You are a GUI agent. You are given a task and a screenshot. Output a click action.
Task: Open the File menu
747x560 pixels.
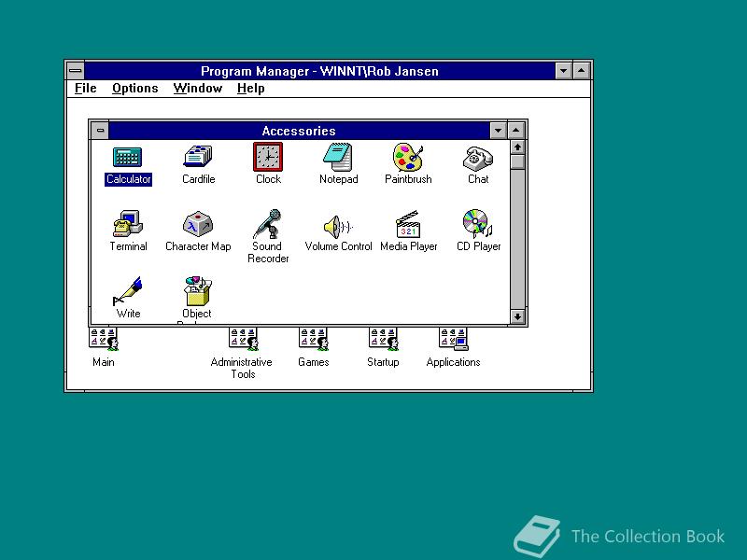coord(86,89)
